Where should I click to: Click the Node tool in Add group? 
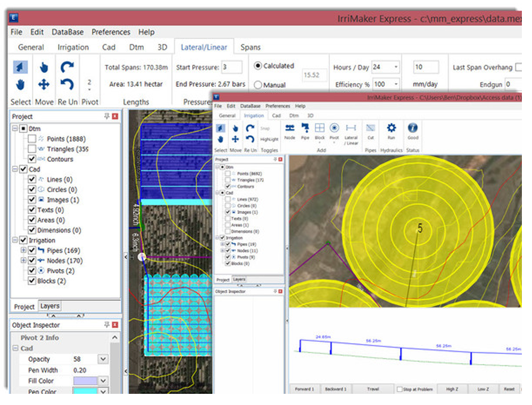click(x=289, y=128)
